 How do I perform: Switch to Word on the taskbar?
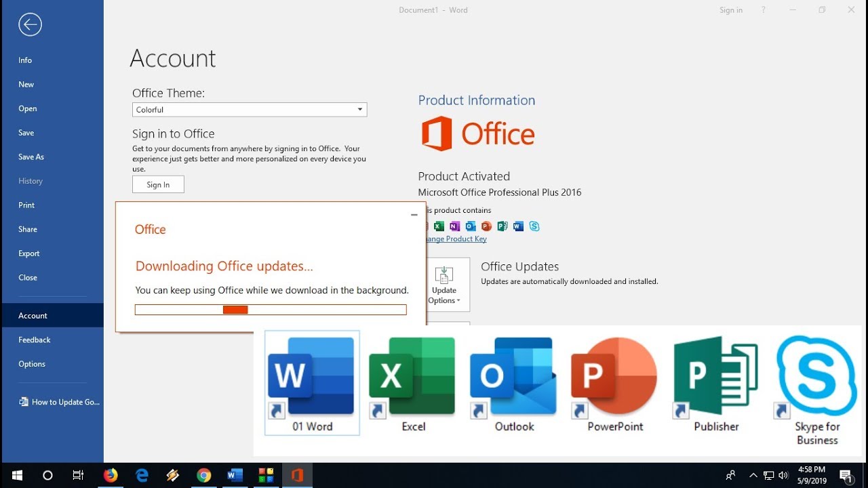point(235,475)
